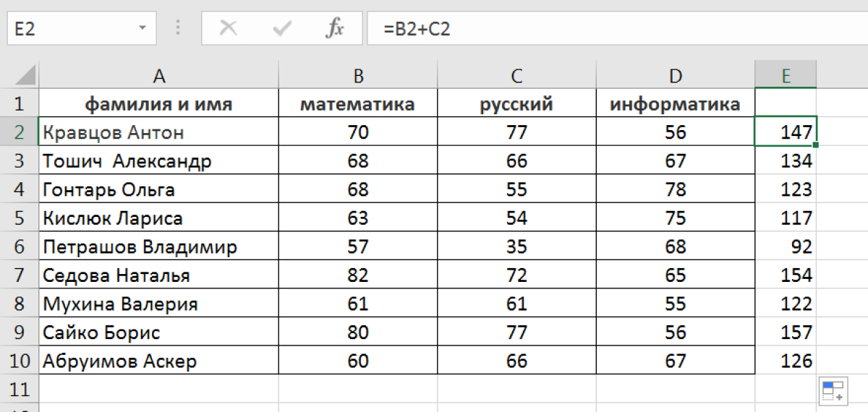Click the математика header cell
The image size is (868, 412).
[357, 104]
